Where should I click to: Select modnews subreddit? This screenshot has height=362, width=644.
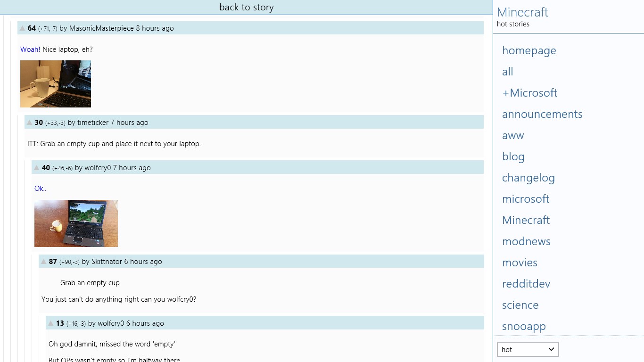point(526,241)
